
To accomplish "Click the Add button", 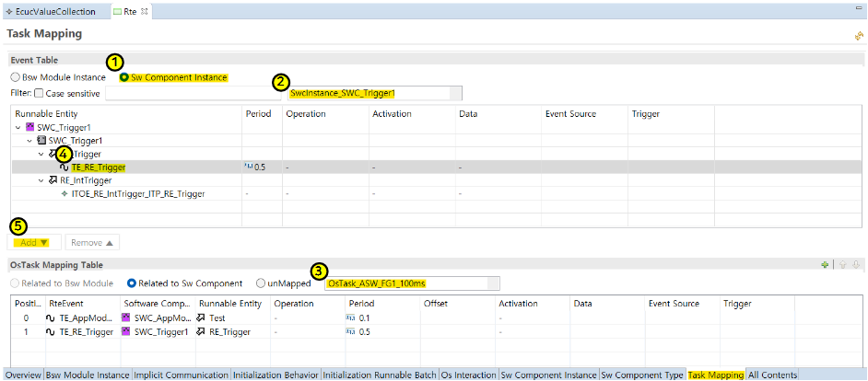I will pos(34,242).
